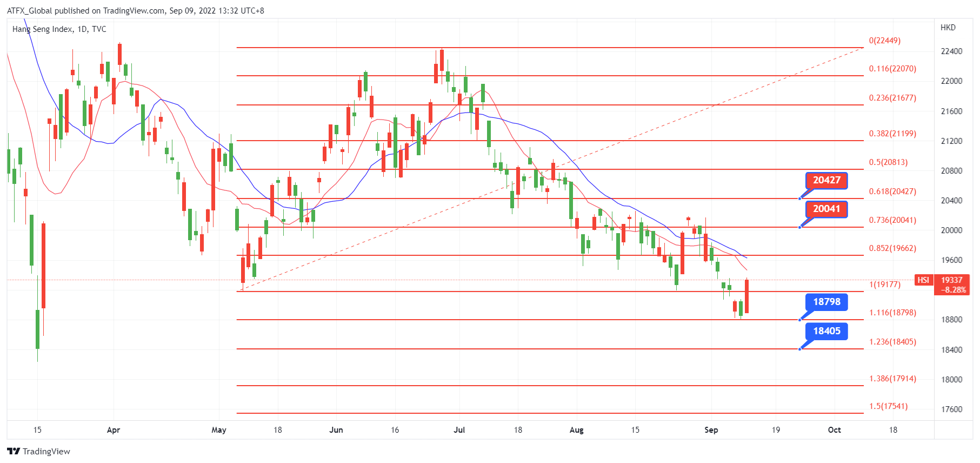The image size is (980, 463).
Task: Click the Sep label on the time axis
Action: click(711, 430)
